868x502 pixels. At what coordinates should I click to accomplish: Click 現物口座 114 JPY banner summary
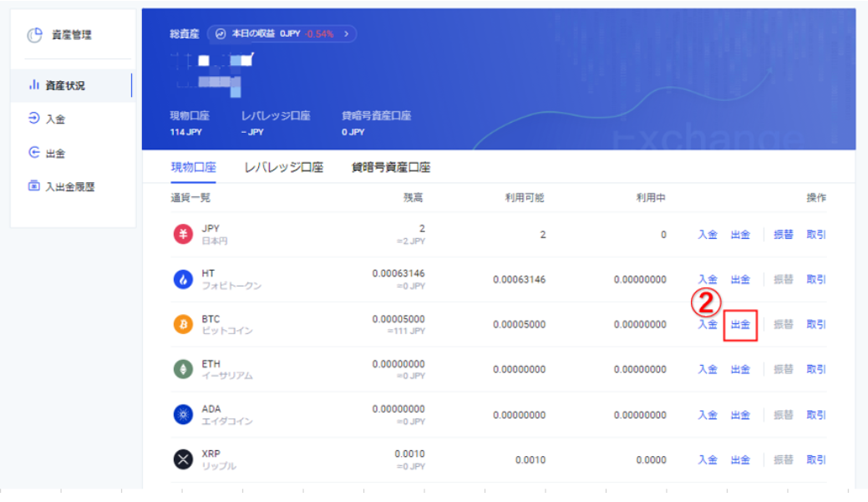coord(190,124)
